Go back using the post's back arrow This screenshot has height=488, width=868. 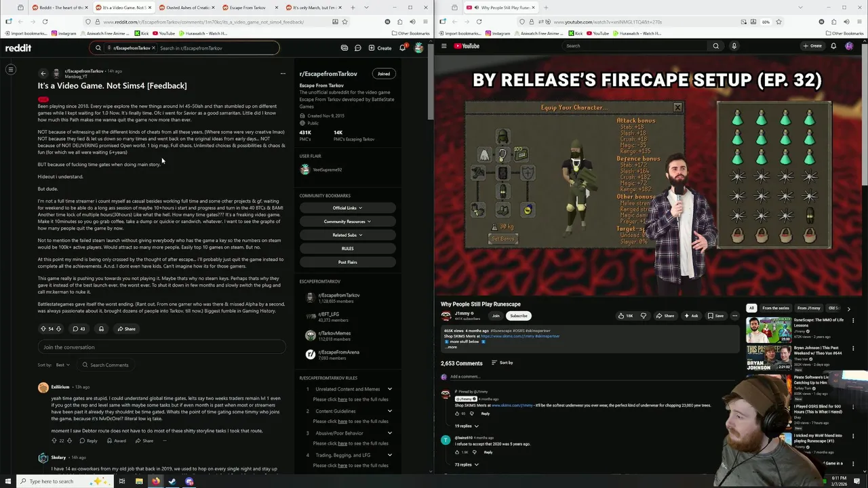click(43, 73)
